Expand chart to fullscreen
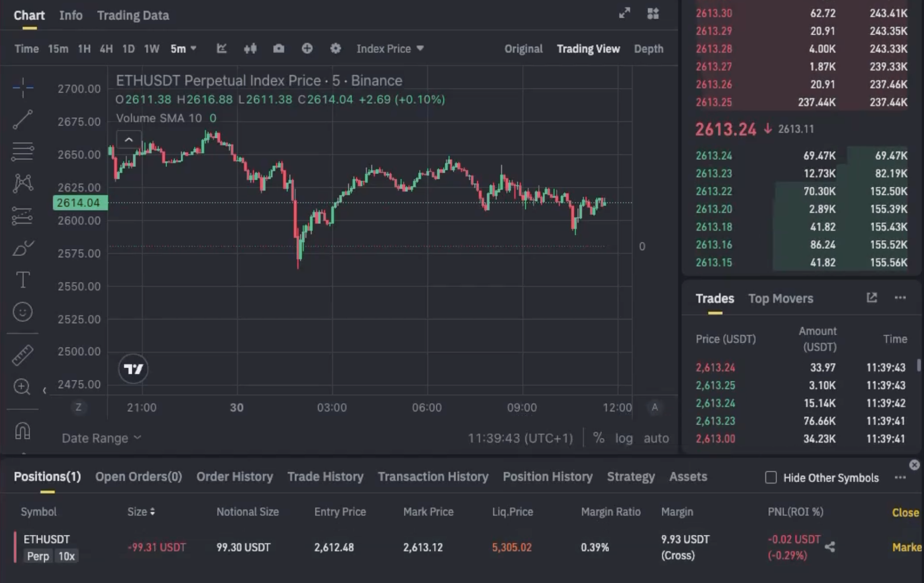The image size is (924, 583). tap(624, 13)
